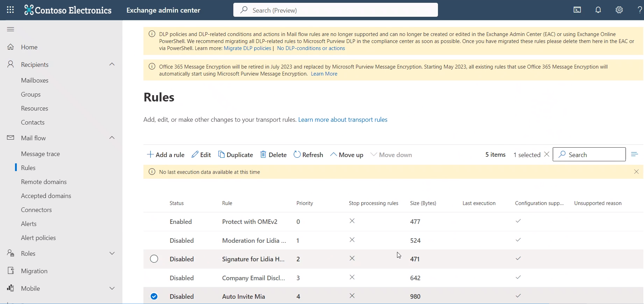Clear the 1 selected rule selection
The height and width of the screenshot is (304, 644).
coord(547,154)
